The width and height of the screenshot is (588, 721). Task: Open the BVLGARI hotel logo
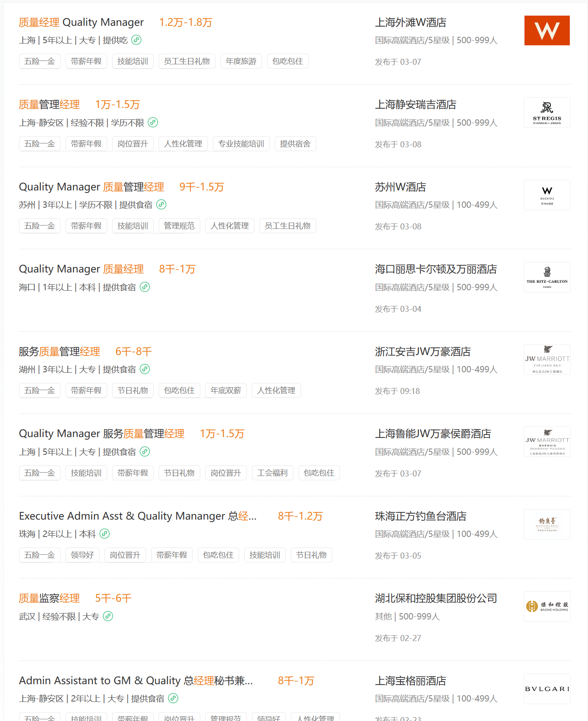[x=547, y=688]
